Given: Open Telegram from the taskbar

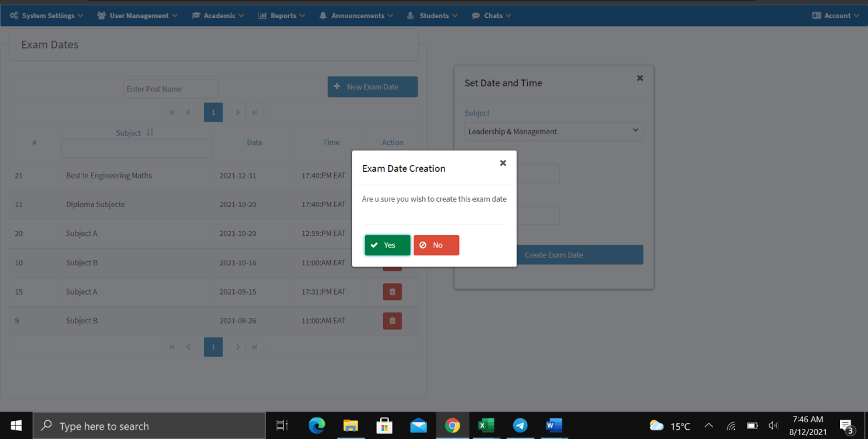Looking at the screenshot, I should 520,426.
